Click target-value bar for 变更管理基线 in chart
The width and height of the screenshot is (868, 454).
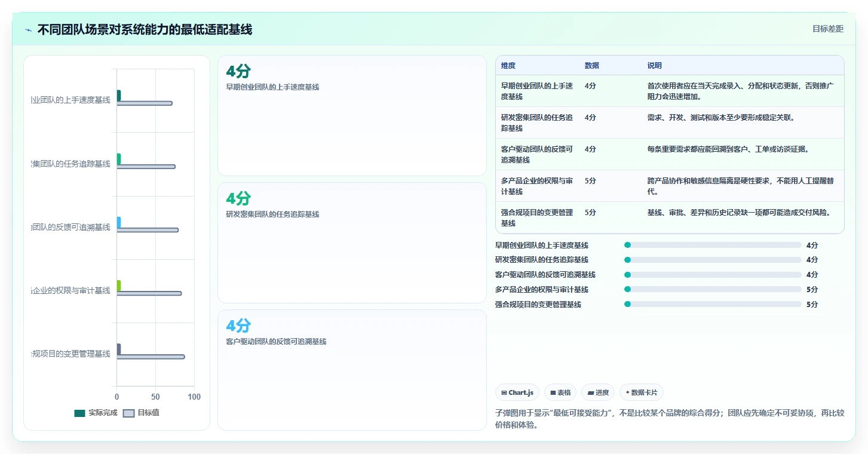pyautogui.click(x=151, y=357)
